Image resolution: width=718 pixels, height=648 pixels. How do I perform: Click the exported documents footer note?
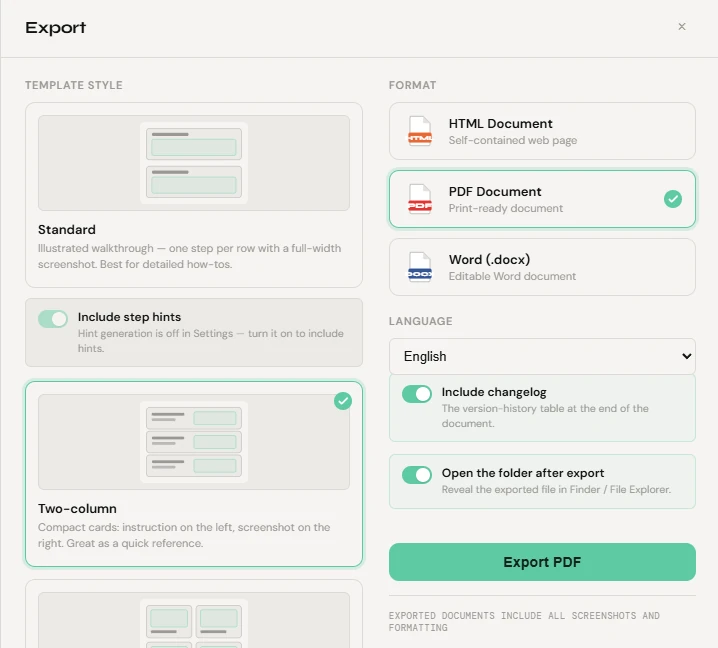524,621
